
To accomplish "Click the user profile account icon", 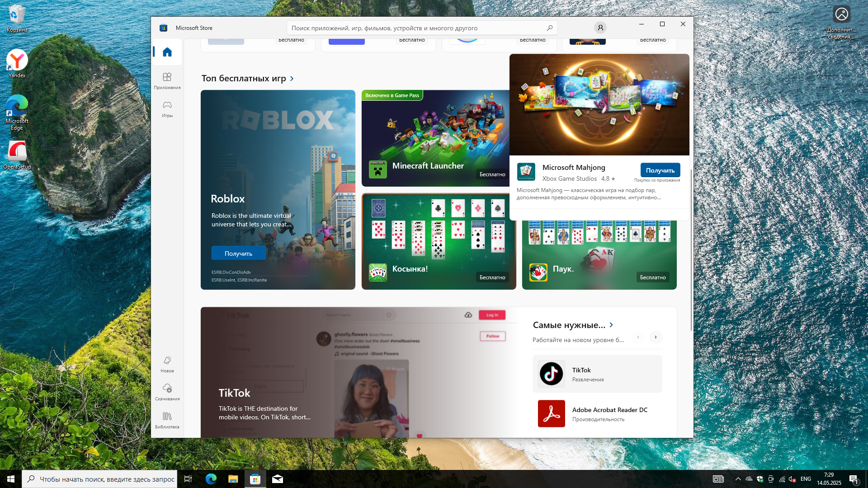I will [x=600, y=28].
